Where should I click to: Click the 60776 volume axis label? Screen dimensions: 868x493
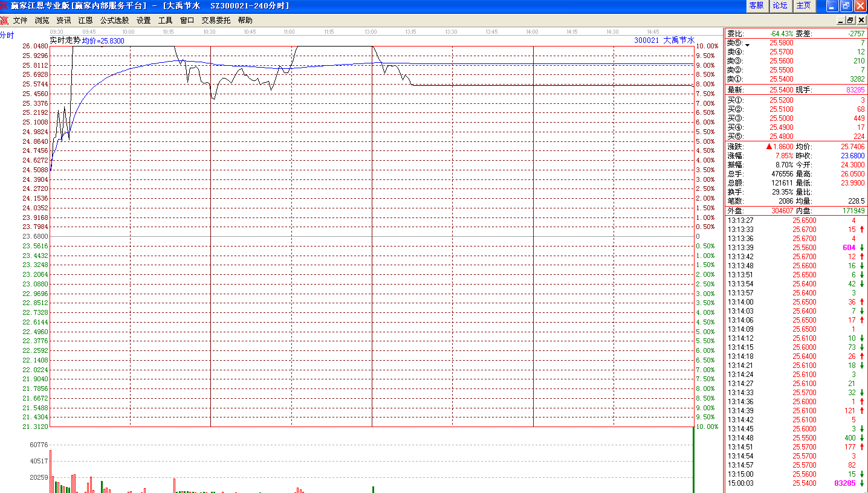[38, 445]
